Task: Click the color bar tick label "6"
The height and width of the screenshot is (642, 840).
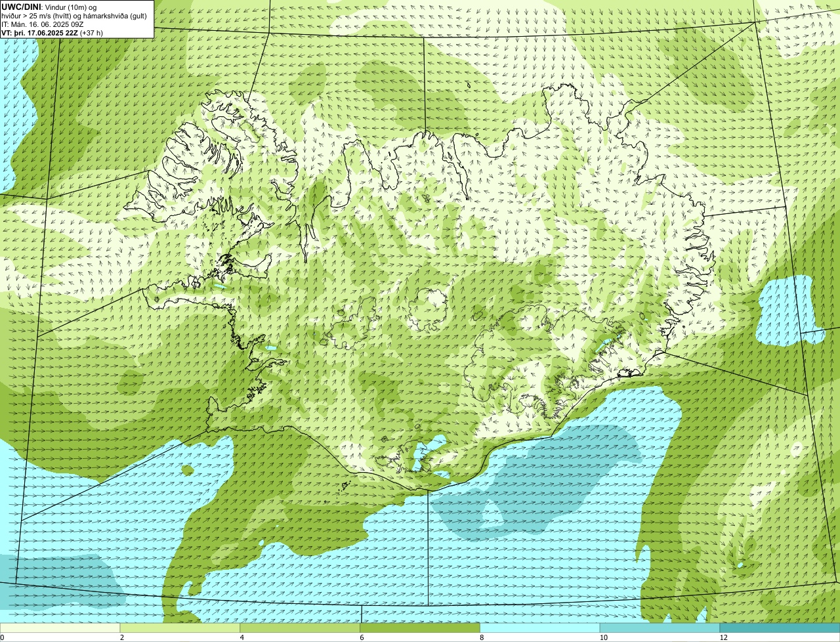Action: (x=362, y=637)
